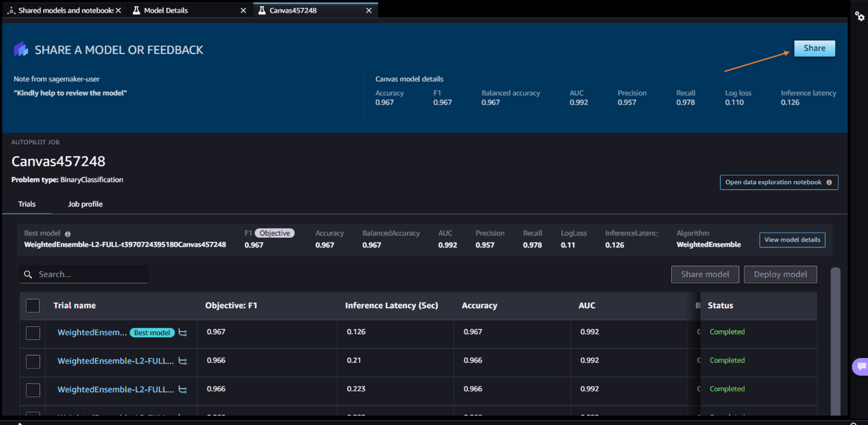Screen dimensions: 868x425
Task: Click Completed status in first trial row
Action: pyautogui.click(x=727, y=332)
